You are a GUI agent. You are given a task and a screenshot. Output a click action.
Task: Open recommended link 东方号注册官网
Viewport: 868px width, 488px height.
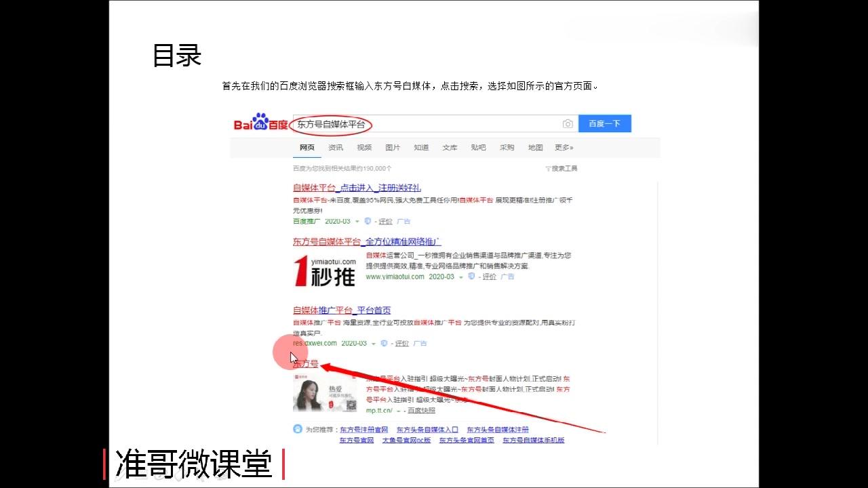click(363, 430)
